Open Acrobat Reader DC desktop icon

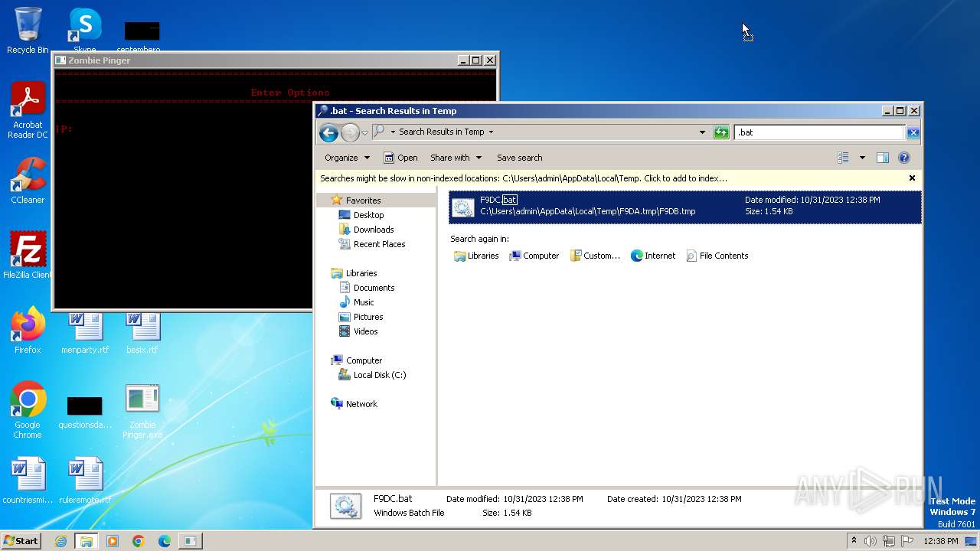28,111
